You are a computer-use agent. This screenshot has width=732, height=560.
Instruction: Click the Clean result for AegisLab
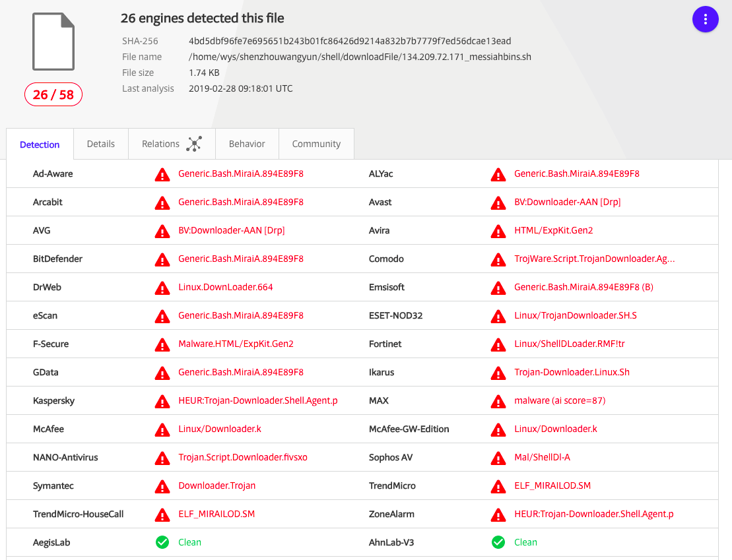coord(189,542)
